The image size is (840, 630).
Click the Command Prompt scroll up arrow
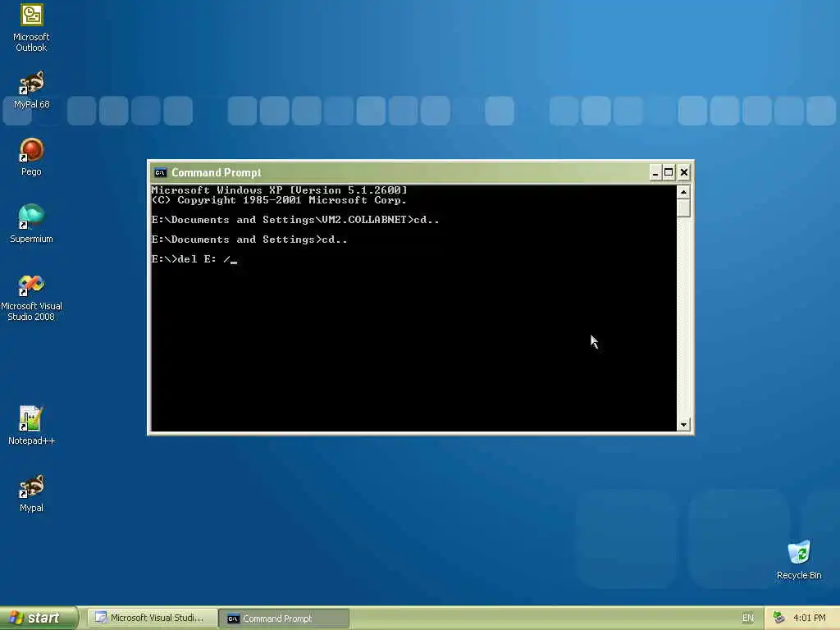coord(683,192)
